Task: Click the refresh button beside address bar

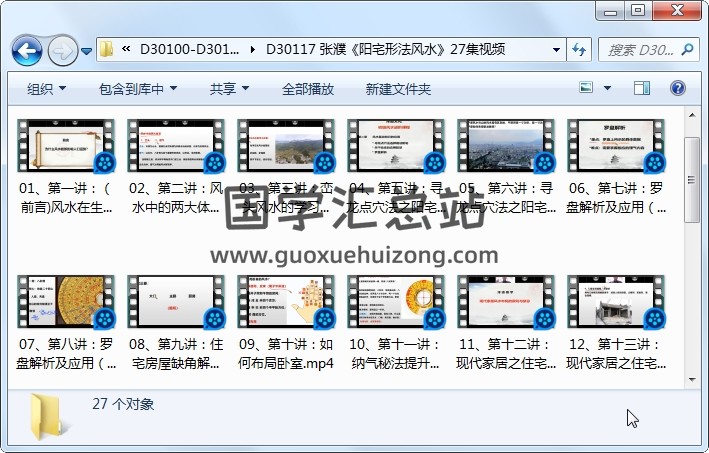Action: 579,49
